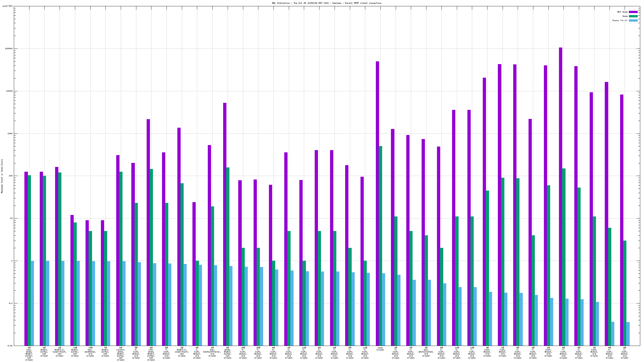Click the new.spam.dnsbl.sorbs.net origin label
This screenshot has width=644, height=362.
29,354
